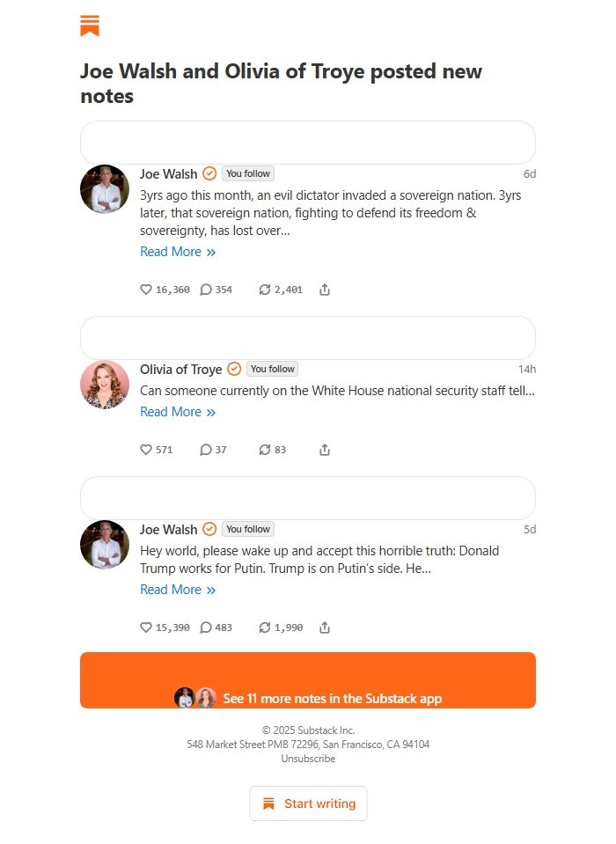616x844 pixels.
Task: Click the Start writing button
Action: [x=308, y=804]
